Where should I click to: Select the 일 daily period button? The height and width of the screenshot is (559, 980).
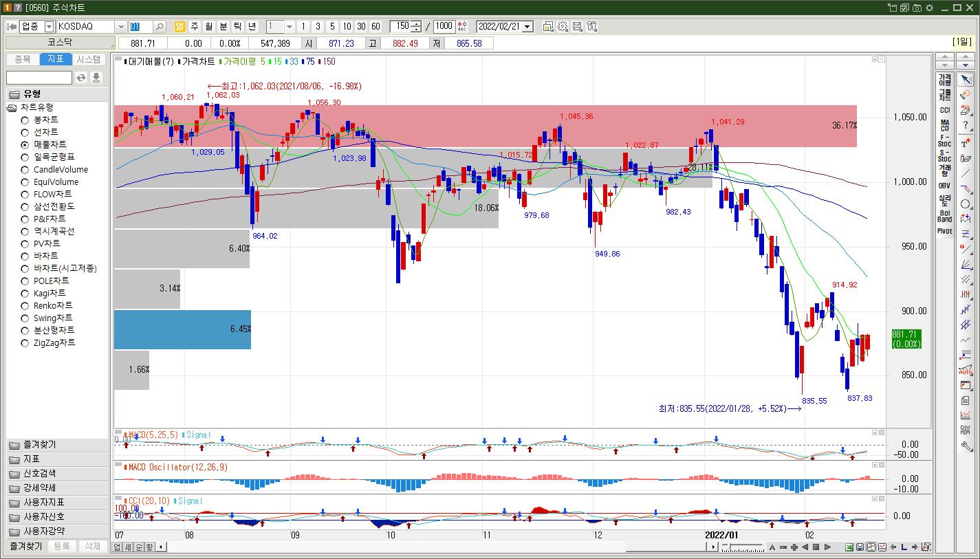point(179,27)
